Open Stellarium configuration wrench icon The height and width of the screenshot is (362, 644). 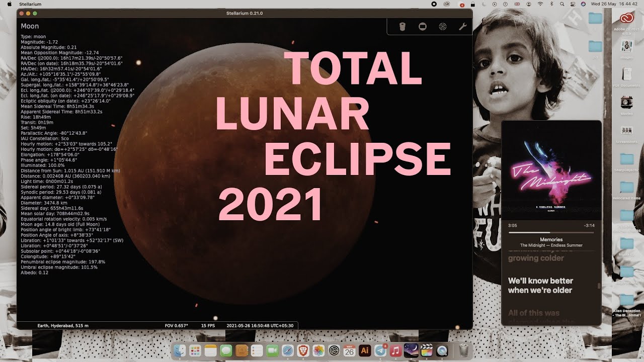(463, 27)
